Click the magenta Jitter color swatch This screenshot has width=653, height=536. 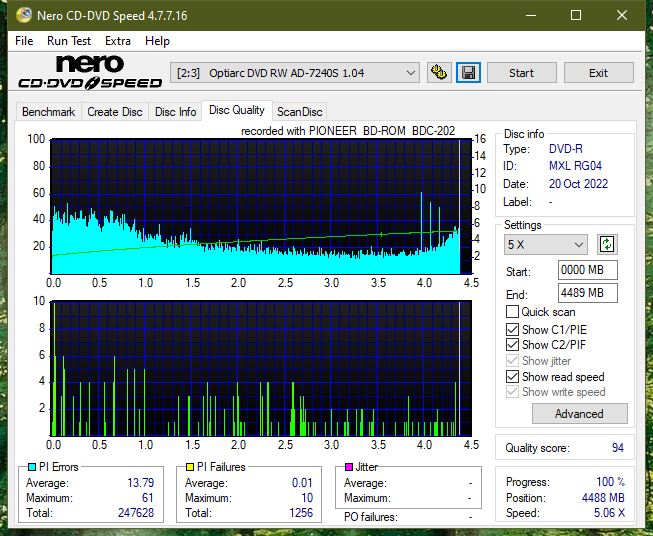tap(349, 467)
